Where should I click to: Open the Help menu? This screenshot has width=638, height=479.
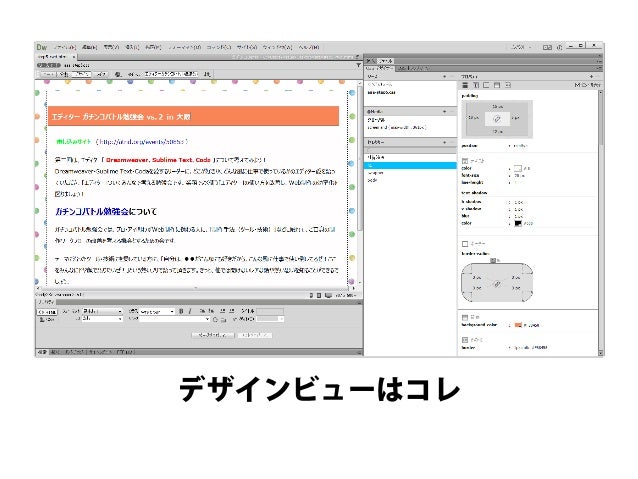pos(309,47)
